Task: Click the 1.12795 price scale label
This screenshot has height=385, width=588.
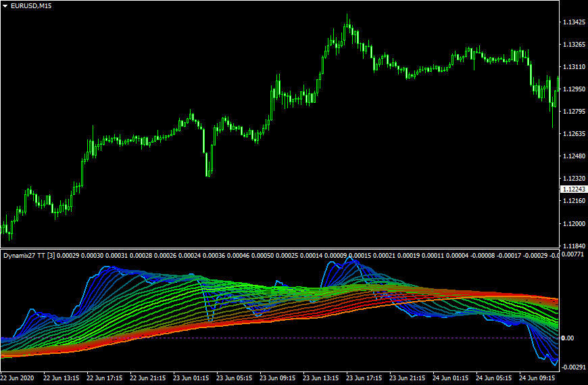Action: pos(573,112)
